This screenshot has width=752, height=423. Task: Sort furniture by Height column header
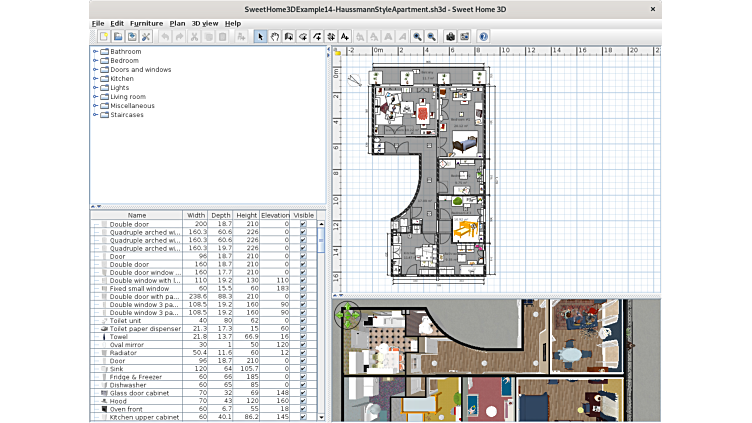coord(247,215)
